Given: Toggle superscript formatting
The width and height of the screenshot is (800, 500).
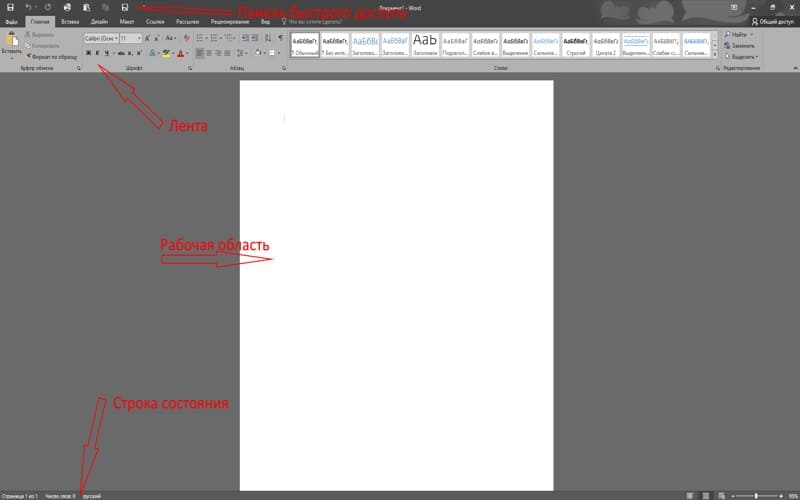Looking at the screenshot, I should coord(139,53).
